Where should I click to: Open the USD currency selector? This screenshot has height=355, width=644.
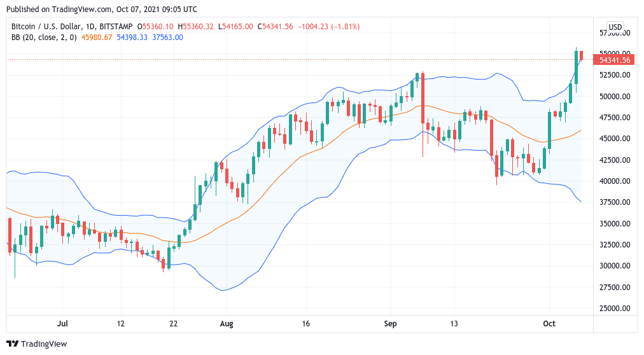click(x=615, y=27)
